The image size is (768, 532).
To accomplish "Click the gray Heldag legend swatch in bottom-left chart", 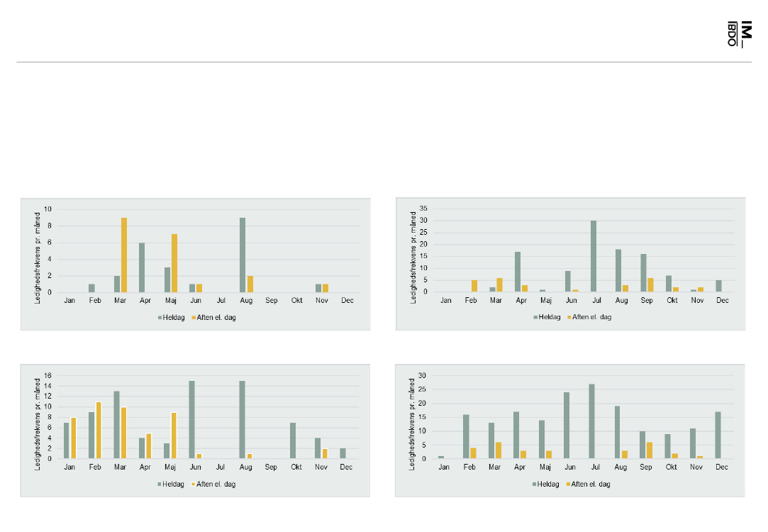I will (159, 484).
